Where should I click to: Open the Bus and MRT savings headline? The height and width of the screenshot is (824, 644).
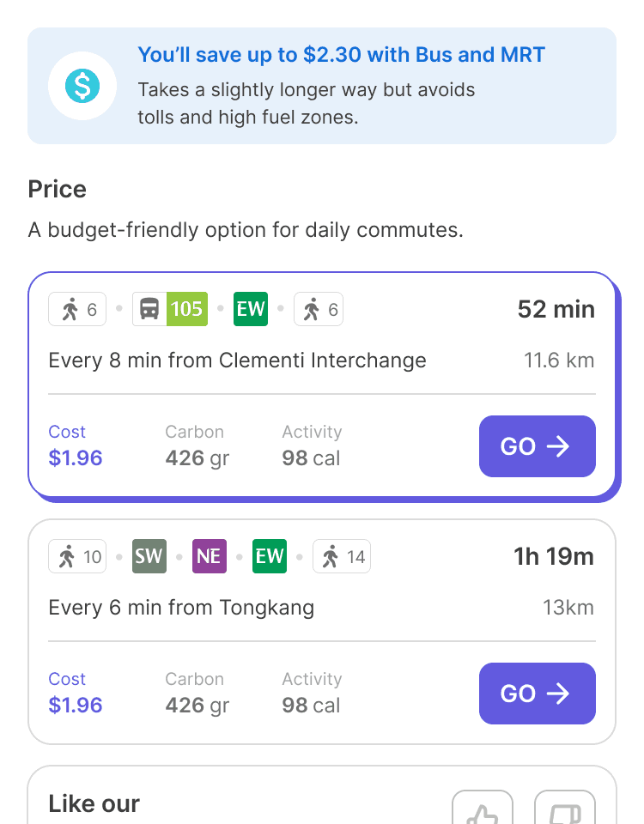[341, 55]
